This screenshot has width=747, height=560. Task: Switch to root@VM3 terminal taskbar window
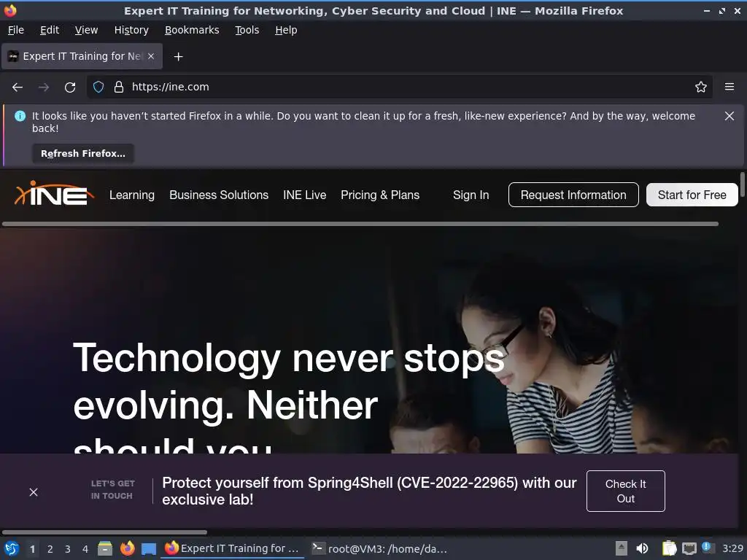(379, 548)
